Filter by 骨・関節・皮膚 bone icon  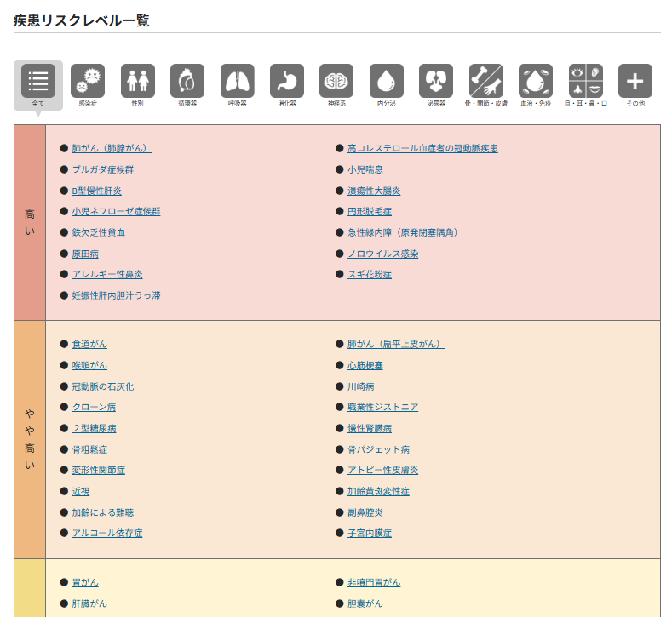(485, 81)
